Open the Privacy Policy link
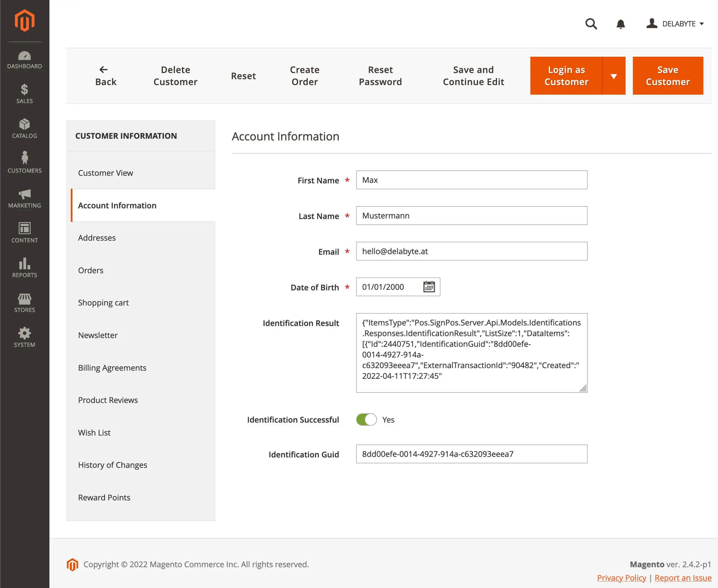Image resolution: width=718 pixels, height=588 pixels. [621, 578]
